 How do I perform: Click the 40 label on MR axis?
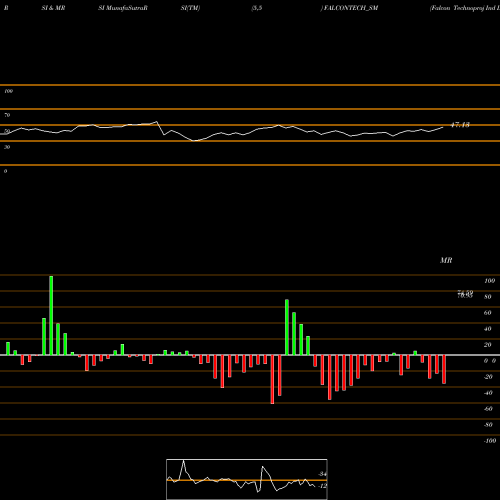[x=488, y=329]
